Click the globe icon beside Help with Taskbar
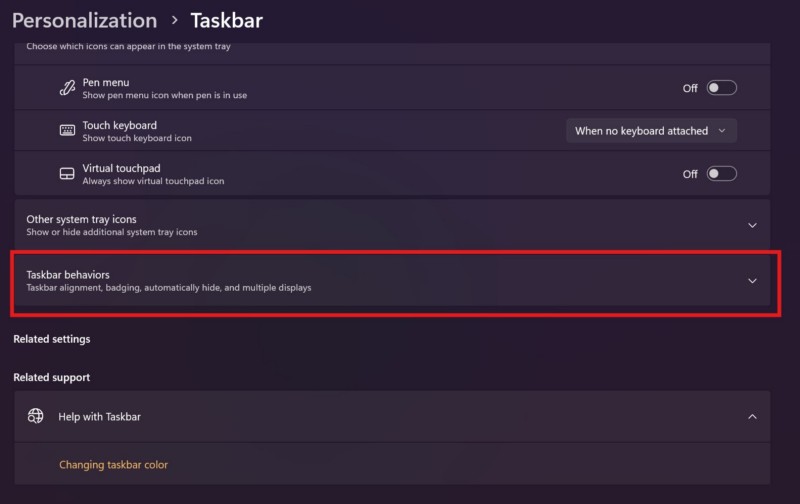The height and width of the screenshot is (504, 800). coord(36,416)
